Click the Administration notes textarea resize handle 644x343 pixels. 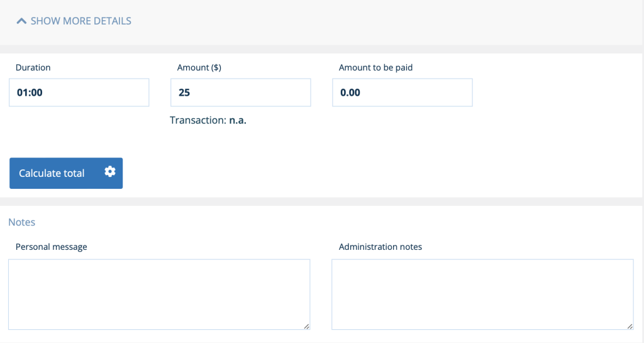click(630, 326)
